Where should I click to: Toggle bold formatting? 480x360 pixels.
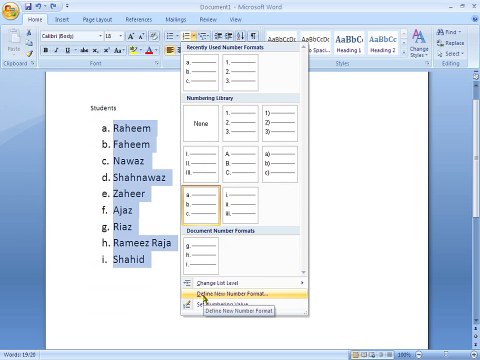46,50
